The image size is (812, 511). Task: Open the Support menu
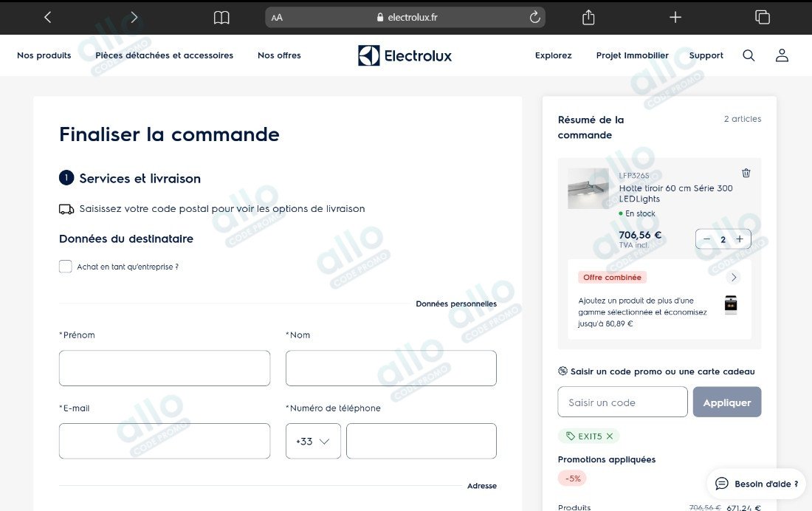coord(706,55)
